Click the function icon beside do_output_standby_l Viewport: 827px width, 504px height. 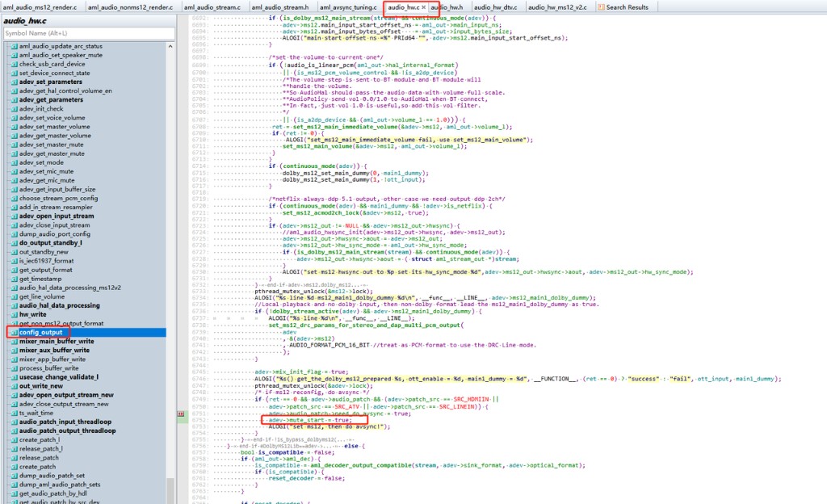pyautogui.click(x=15, y=244)
